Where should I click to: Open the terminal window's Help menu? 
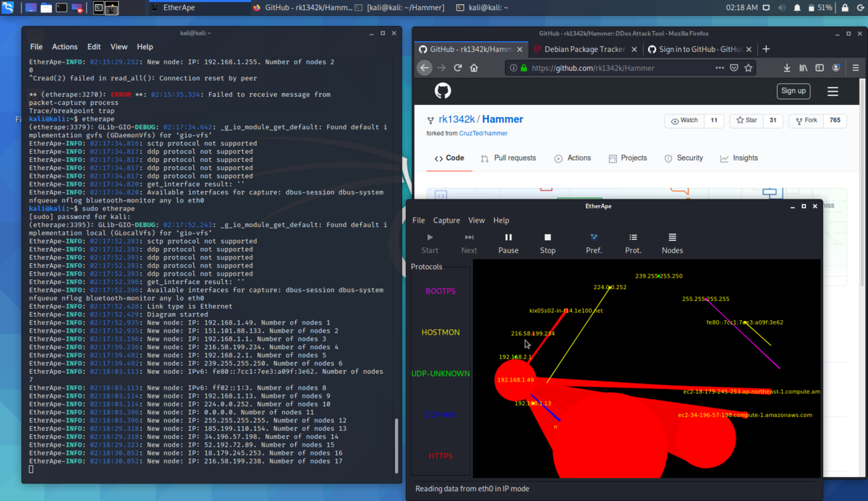[x=145, y=47]
